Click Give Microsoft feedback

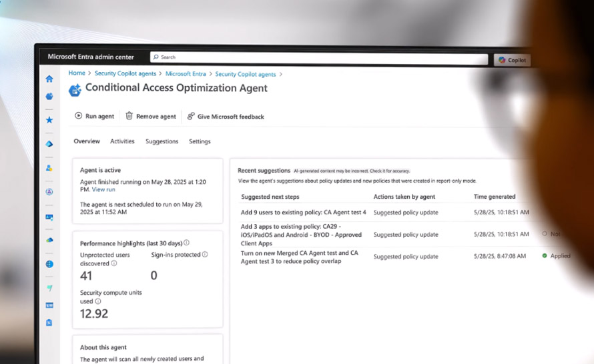tap(226, 117)
